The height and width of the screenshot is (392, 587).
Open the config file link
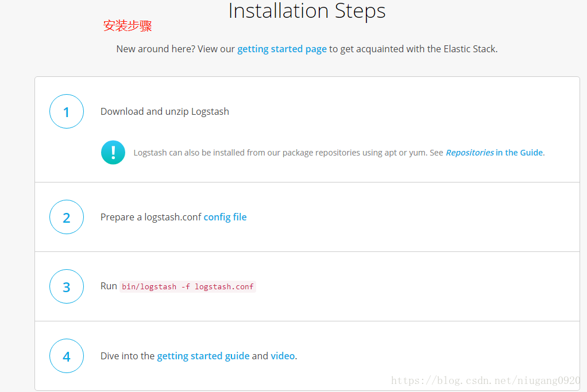(225, 217)
